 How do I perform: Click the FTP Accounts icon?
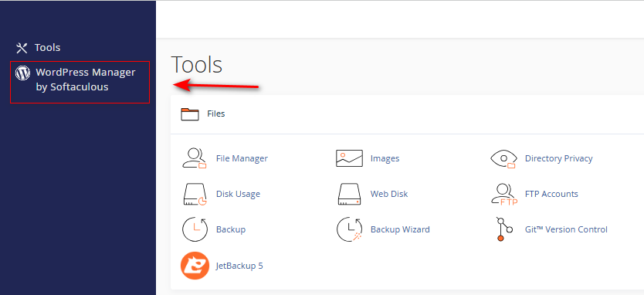504,194
